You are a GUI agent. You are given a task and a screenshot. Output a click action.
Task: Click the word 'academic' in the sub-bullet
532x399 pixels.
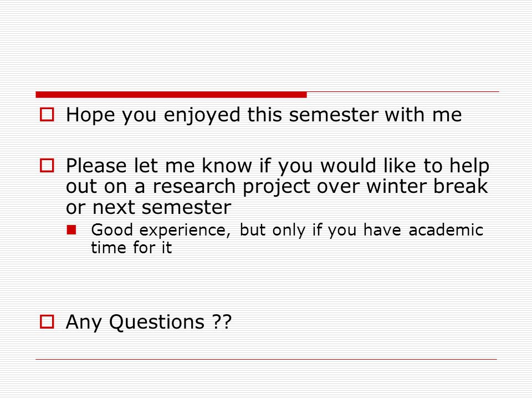[x=446, y=230]
